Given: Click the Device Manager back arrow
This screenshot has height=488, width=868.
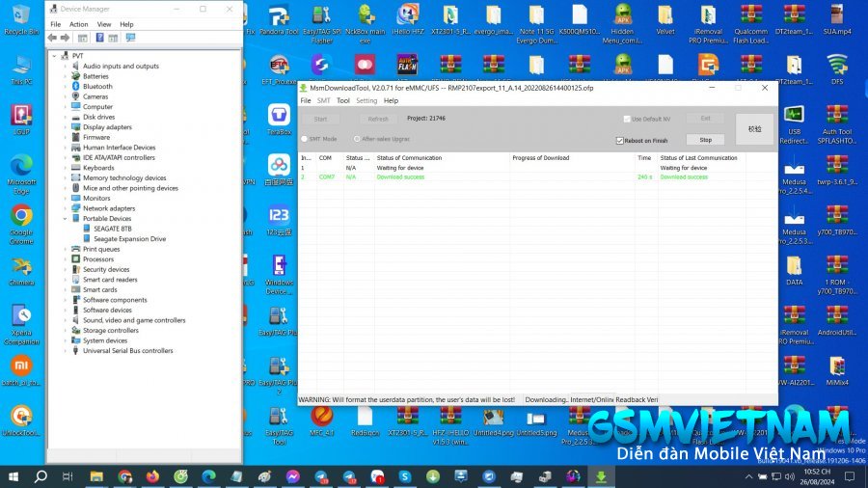Looking at the screenshot, I should (52, 38).
